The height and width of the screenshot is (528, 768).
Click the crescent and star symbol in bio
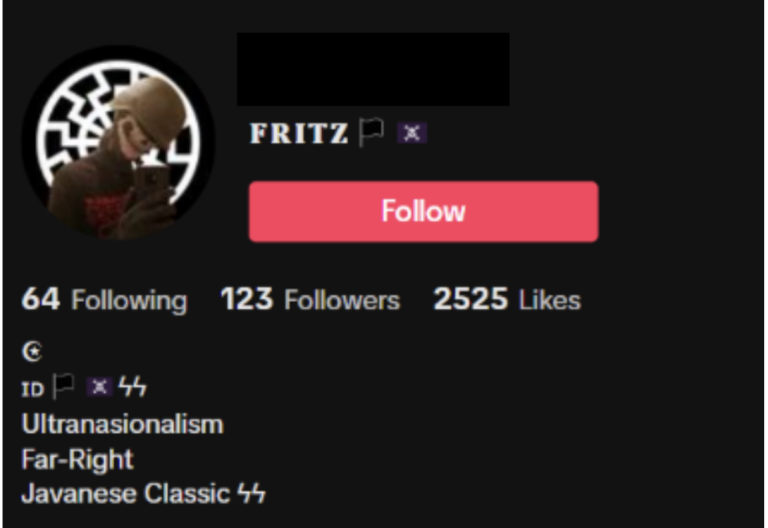[x=32, y=351]
